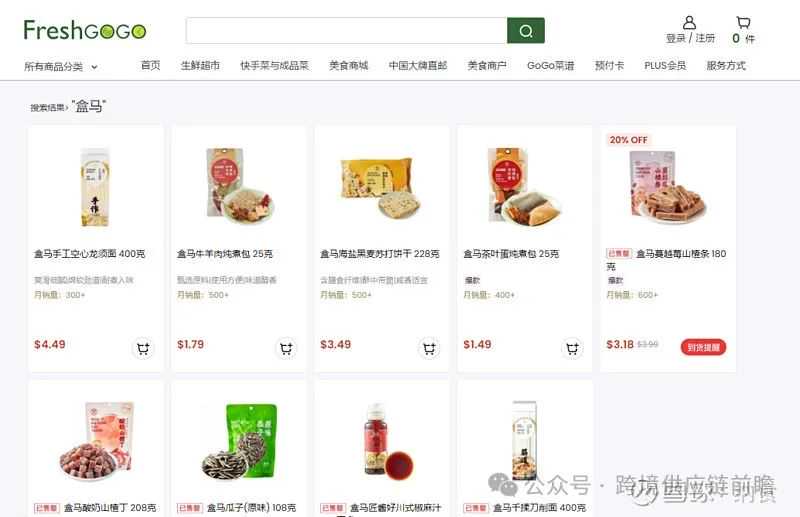Open the GoGo菜谱 navigation item
The width and height of the screenshot is (800, 517).
(x=551, y=65)
